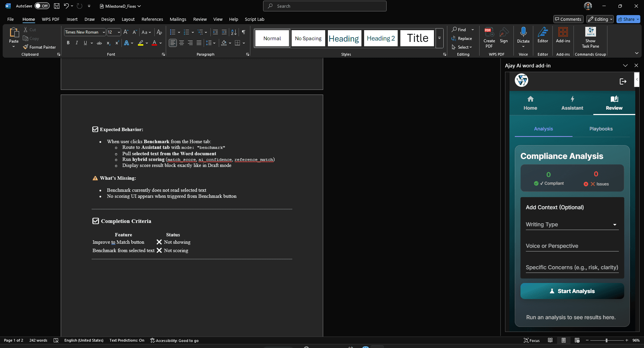The image size is (644, 348).
Task: Open the Bullets list icon
Action: click(x=172, y=32)
